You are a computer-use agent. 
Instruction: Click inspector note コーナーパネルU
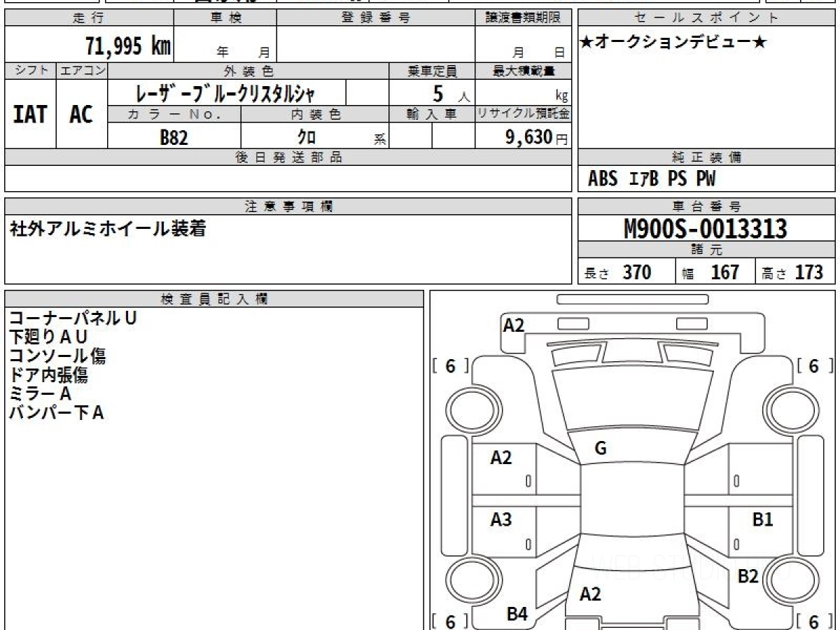tap(73, 318)
